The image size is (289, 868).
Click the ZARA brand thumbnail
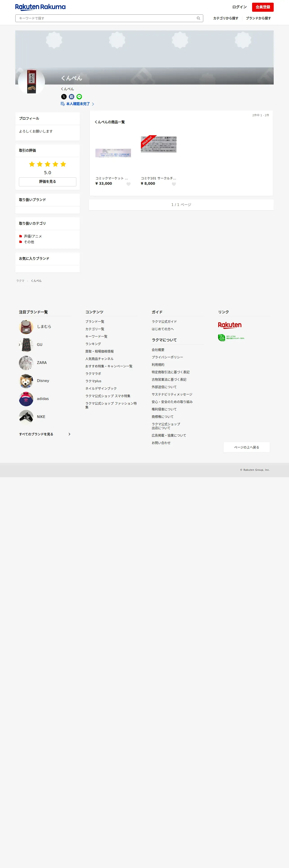click(x=26, y=363)
